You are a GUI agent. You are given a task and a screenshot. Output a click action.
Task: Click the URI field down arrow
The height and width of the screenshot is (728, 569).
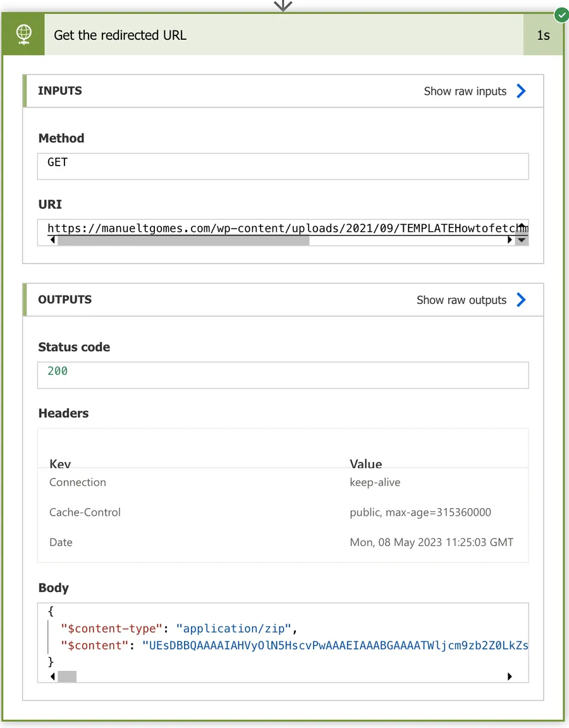point(522,240)
